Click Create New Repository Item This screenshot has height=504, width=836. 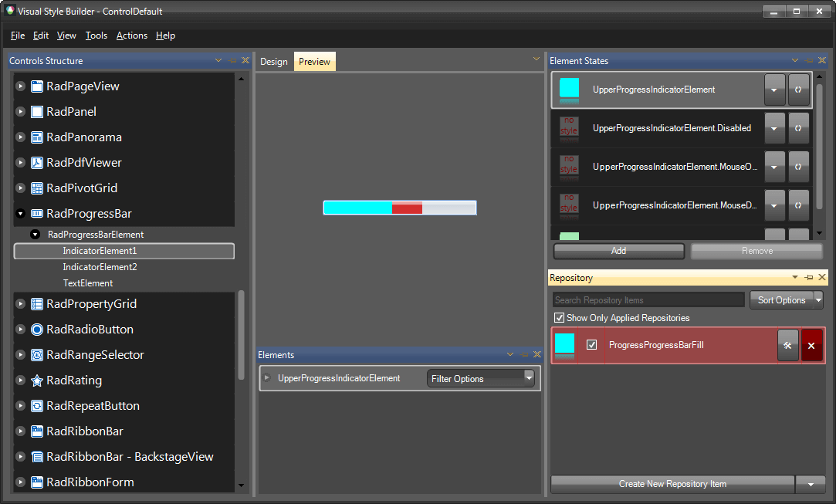pyautogui.click(x=672, y=484)
